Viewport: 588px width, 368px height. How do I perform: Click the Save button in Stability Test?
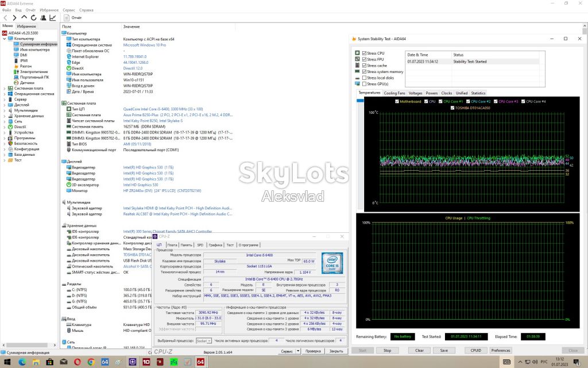point(444,350)
